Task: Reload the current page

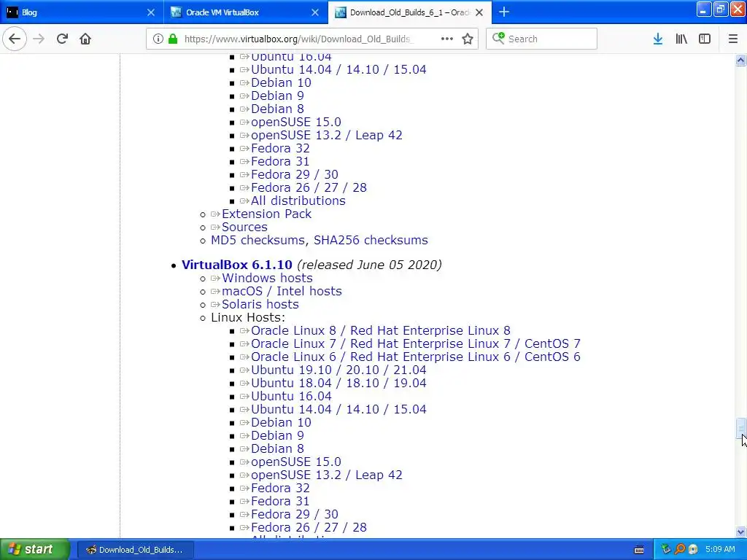Action: (x=62, y=39)
